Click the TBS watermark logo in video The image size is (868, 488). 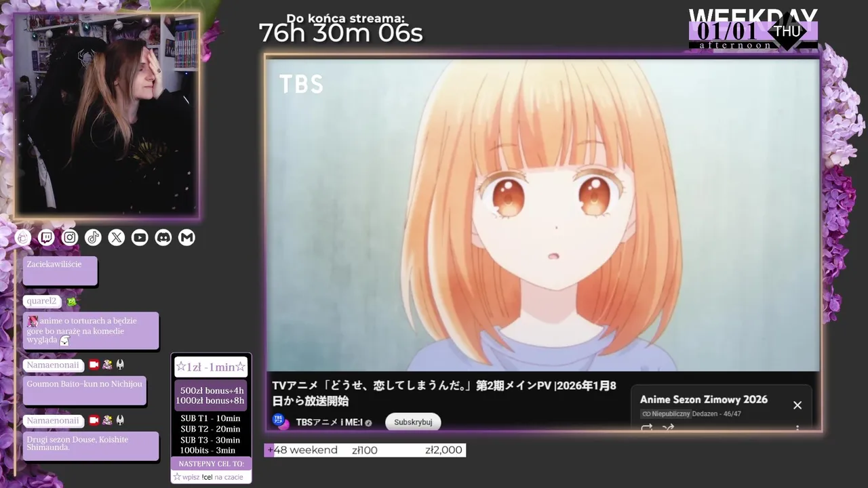pos(301,84)
